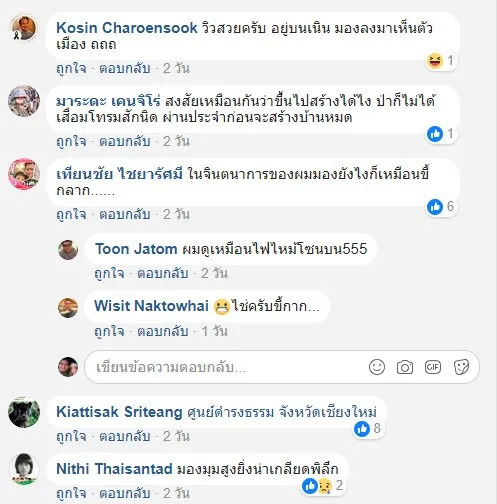View like reactions on เทียนชัย ไชยารัศมี comment
This screenshot has height=504, width=497.
(441, 207)
